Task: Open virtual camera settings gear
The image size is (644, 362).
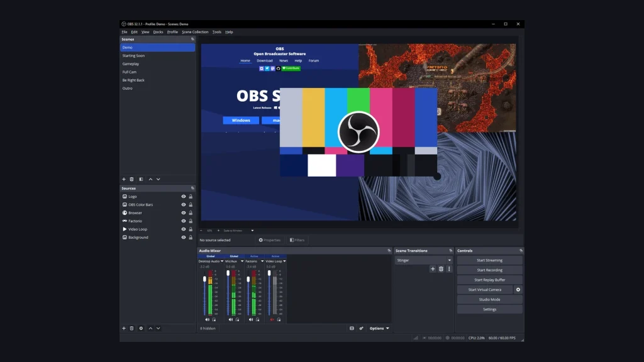Action: (518, 290)
